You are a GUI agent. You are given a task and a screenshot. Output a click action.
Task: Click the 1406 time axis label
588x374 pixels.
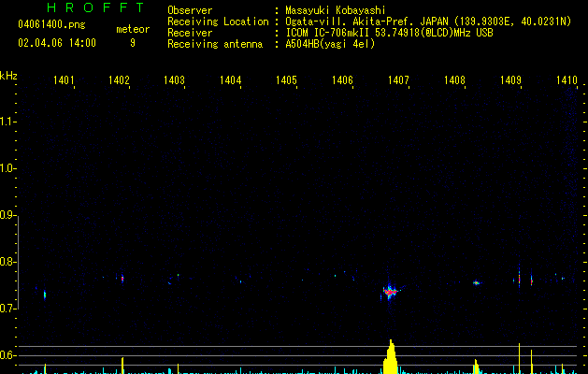click(342, 79)
